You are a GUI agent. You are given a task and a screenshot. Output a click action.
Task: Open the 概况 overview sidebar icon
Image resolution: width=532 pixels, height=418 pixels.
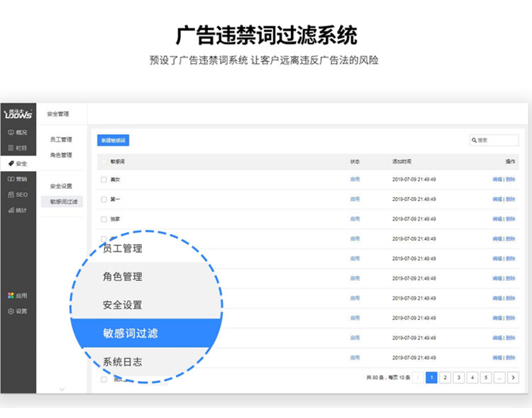(11, 133)
